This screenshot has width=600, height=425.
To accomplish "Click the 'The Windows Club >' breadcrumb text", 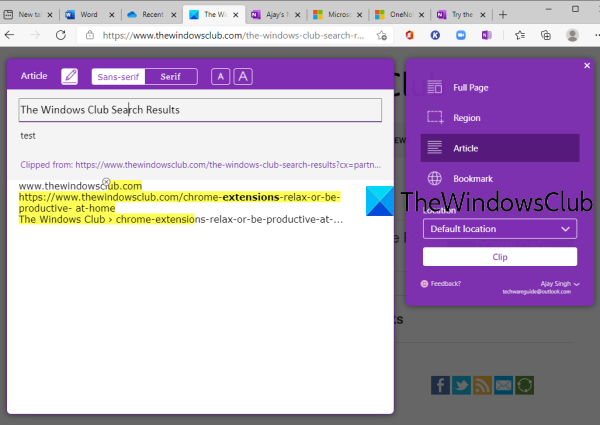I will pyautogui.click(x=66, y=220).
